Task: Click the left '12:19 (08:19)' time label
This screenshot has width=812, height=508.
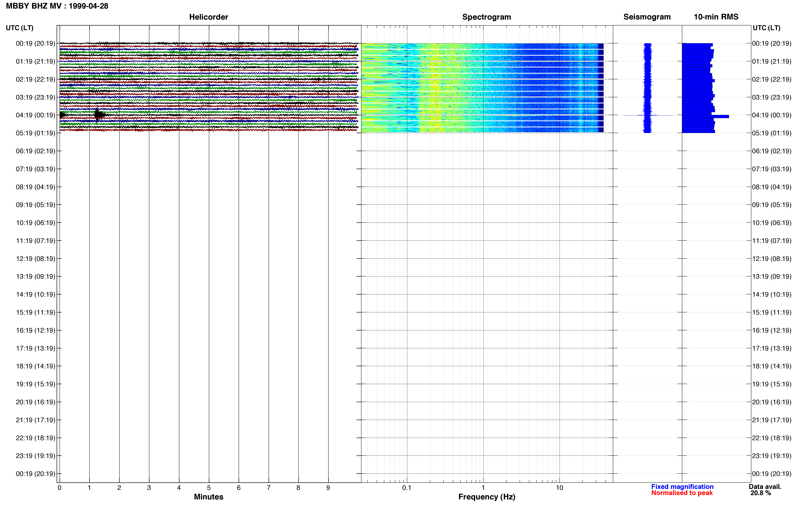Action: (x=36, y=259)
